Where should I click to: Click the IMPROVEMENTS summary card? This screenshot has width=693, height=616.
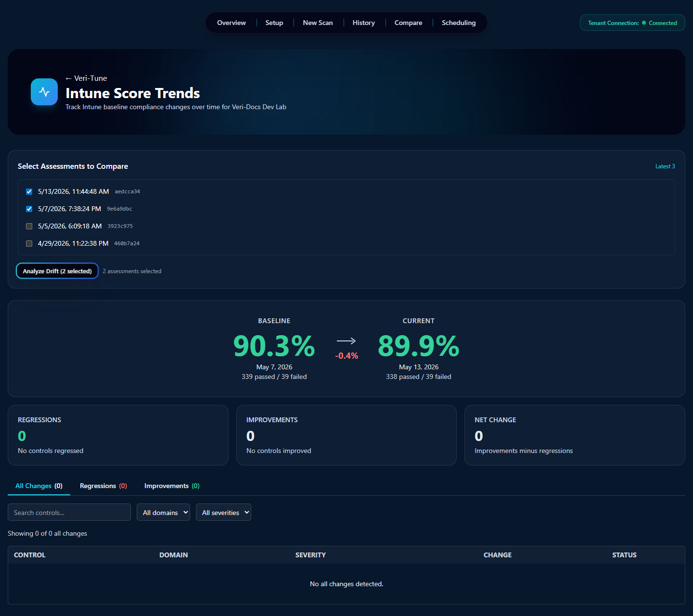(x=346, y=435)
